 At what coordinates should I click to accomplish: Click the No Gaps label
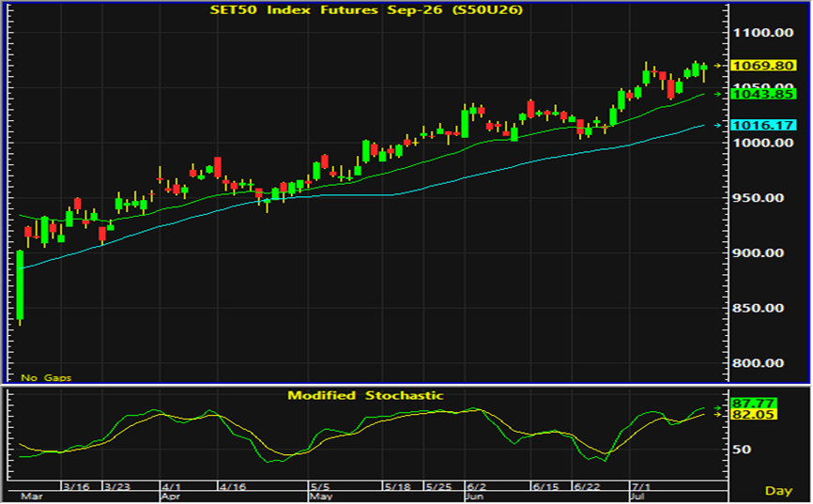click(x=46, y=378)
